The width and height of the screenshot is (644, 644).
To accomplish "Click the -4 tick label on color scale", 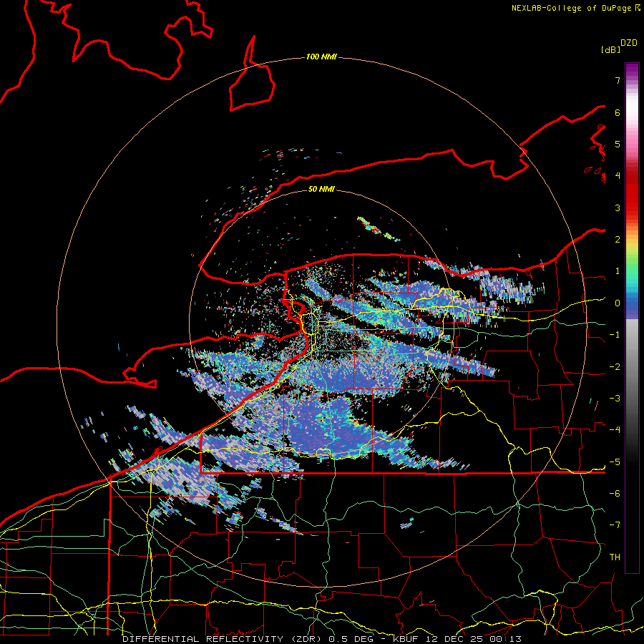I will (x=615, y=430).
